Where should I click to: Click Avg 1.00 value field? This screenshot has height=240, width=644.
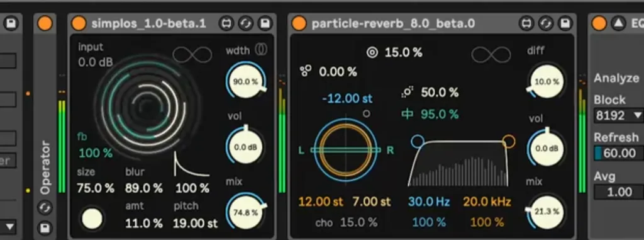coord(619,192)
